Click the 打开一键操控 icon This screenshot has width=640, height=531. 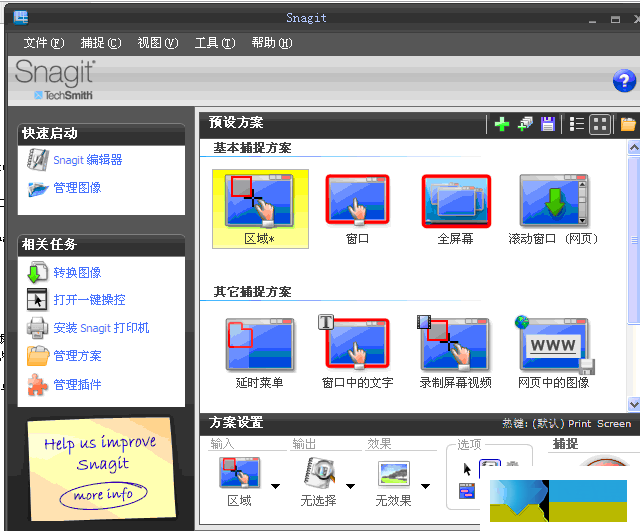[37, 299]
